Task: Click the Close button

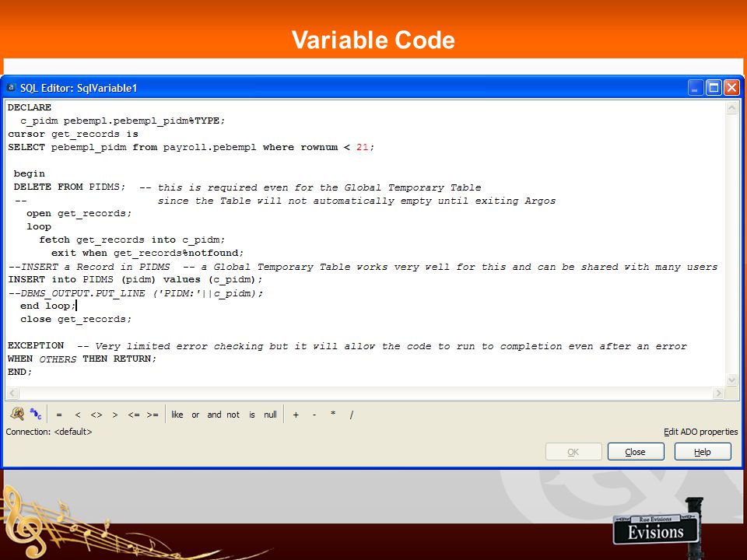Action: click(636, 451)
